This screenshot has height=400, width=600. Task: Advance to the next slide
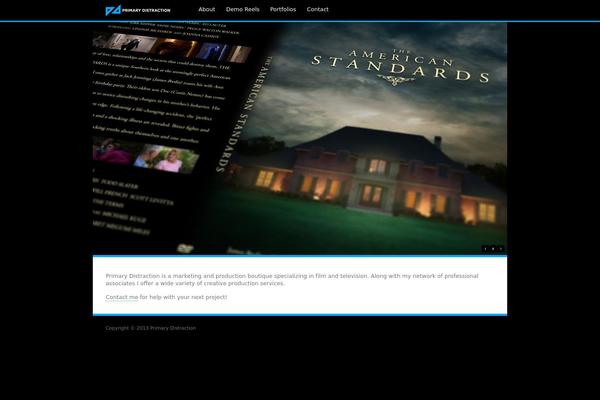pyautogui.click(x=501, y=249)
